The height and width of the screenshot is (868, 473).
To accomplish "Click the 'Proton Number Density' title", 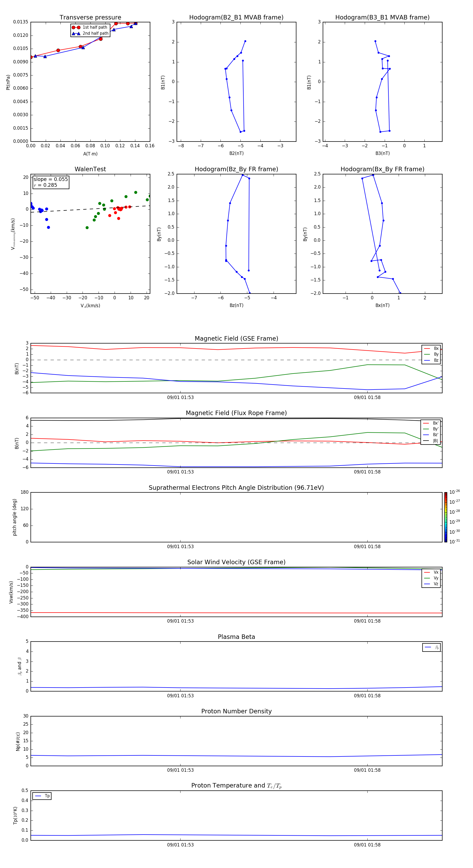I will tap(236, 711).
